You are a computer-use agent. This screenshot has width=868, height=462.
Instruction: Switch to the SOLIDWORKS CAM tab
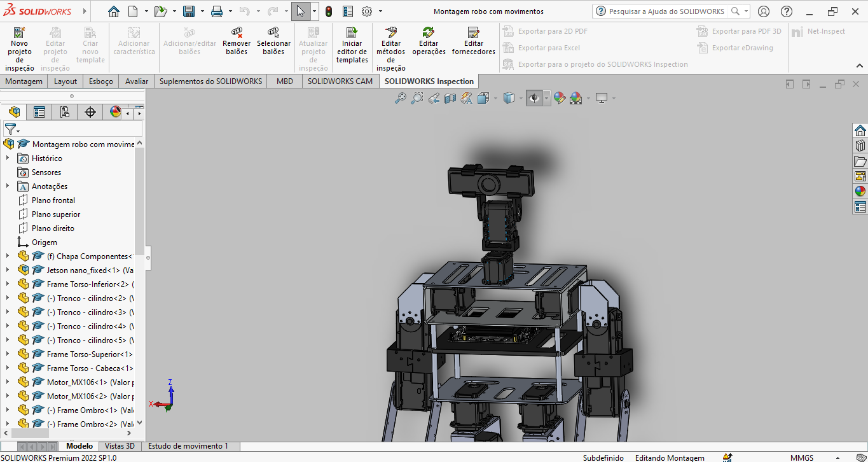(x=340, y=81)
